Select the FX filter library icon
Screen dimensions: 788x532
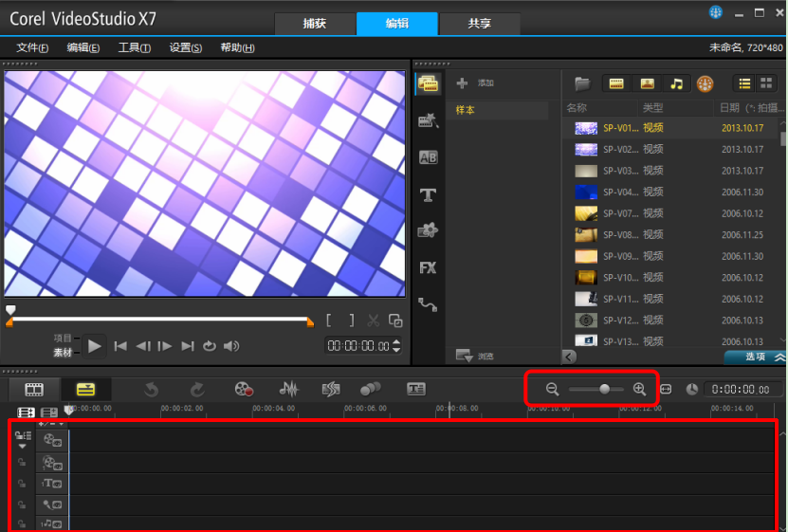(428, 267)
